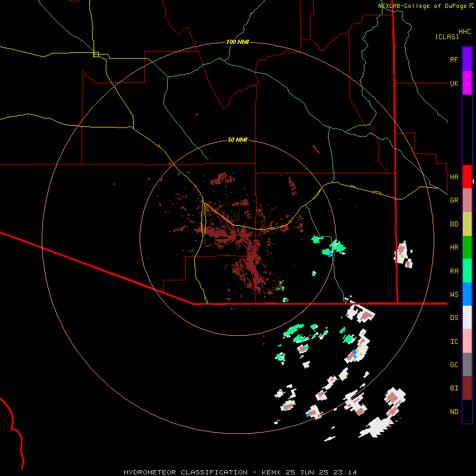Screen dimensions: 476x476
Task: Click the ND legend label
Action: (454, 412)
